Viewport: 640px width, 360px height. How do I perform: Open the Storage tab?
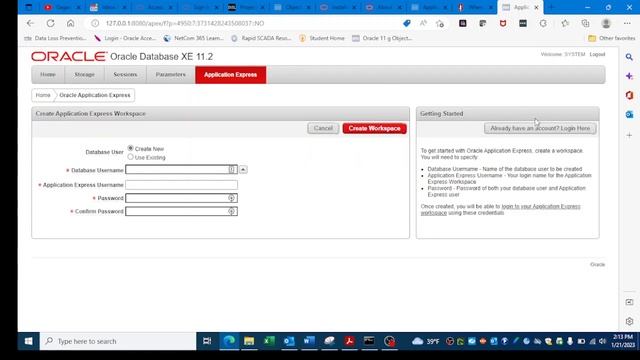tap(84, 75)
